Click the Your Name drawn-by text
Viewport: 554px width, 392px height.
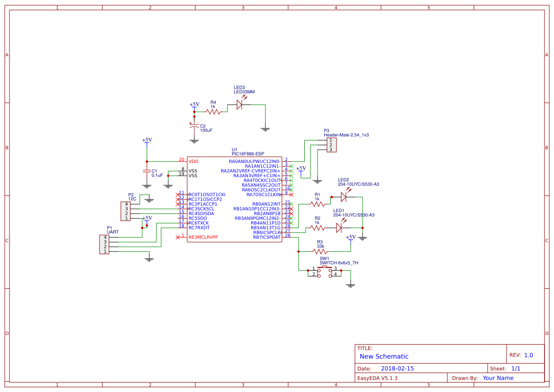(497, 378)
